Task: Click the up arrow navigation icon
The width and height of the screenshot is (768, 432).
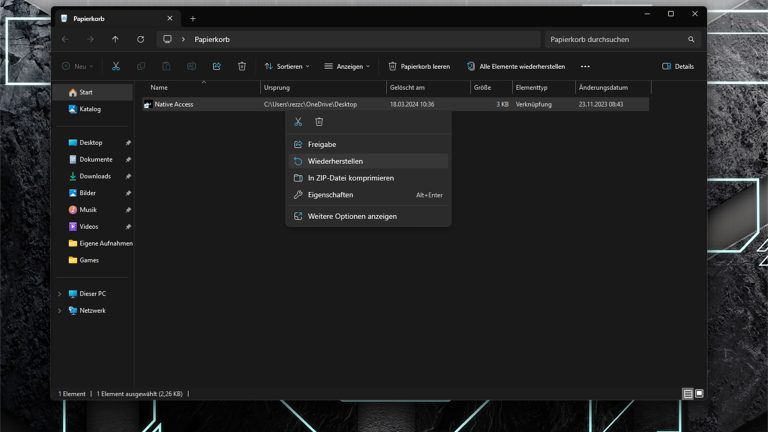Action: click(115, 39)
